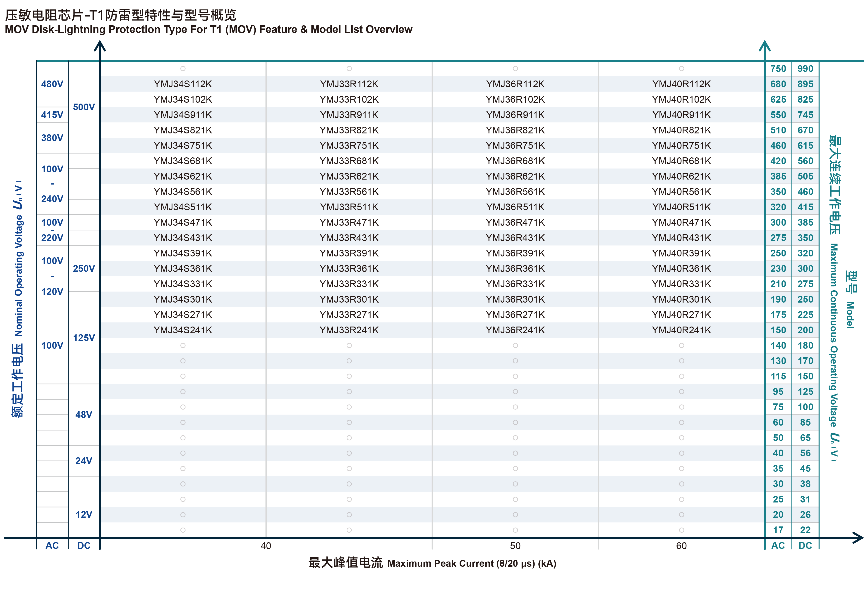Click the 40 kA peak current label

pyautogui.click(x=266, y=546)
